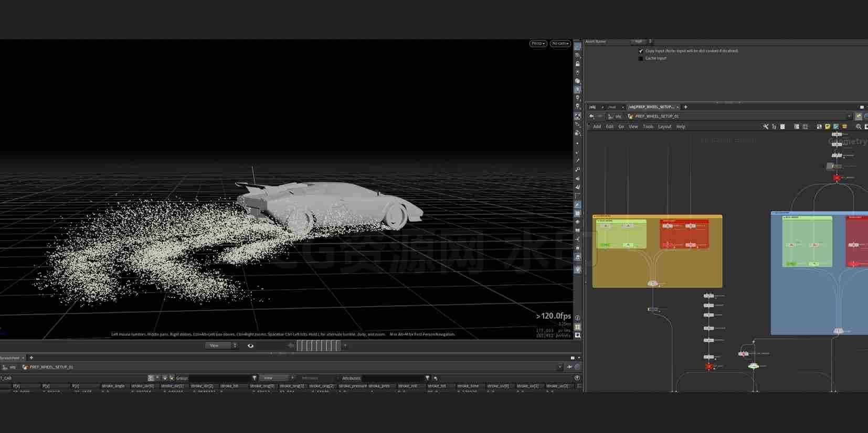
Task: Expand the spreadsheet path history dropdown
Action: (559, 367)
